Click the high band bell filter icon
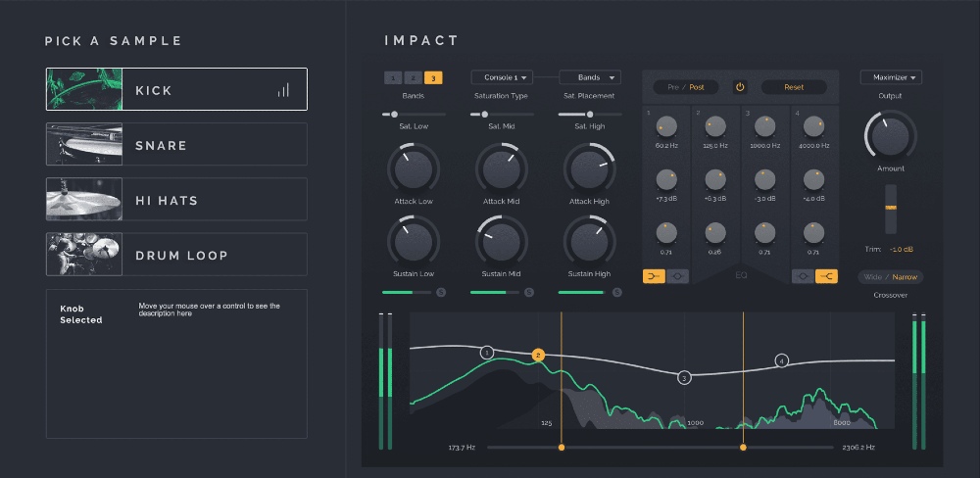The height and width of the screenshot is (478, 980). (x=803, y=277)
